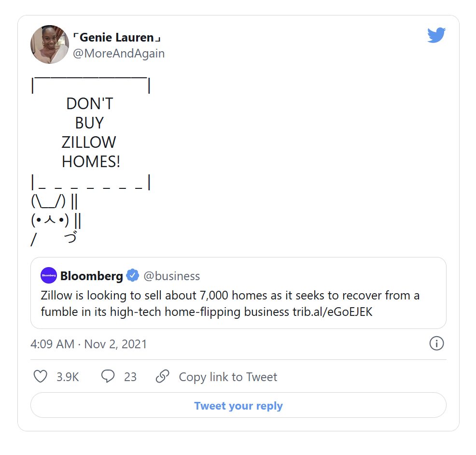
Task: Click the Bloomberg account name
Action: pyautogui.click(x=91, y=276)
